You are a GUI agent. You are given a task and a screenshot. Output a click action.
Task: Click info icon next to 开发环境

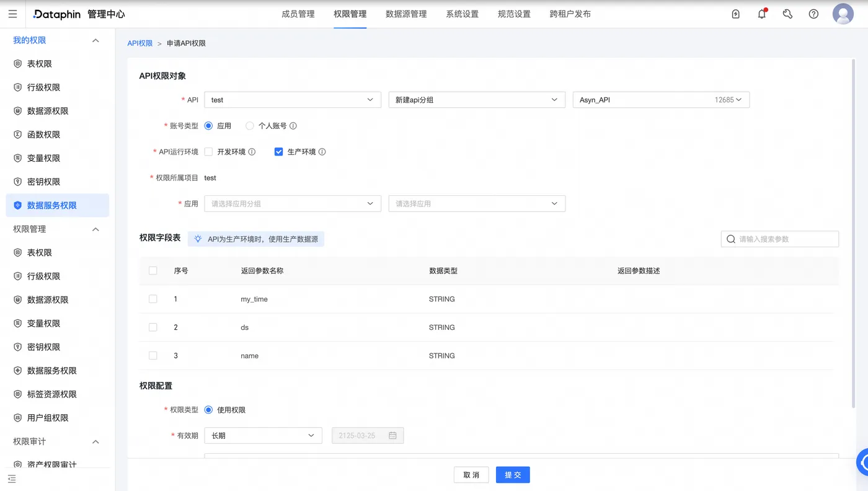tap(252, 152)
